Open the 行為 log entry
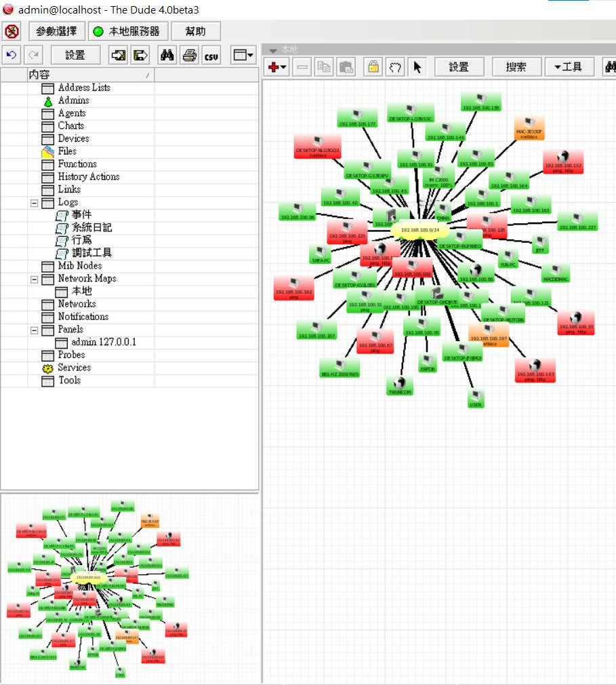616x685 pixels. [x=81, y=240]
